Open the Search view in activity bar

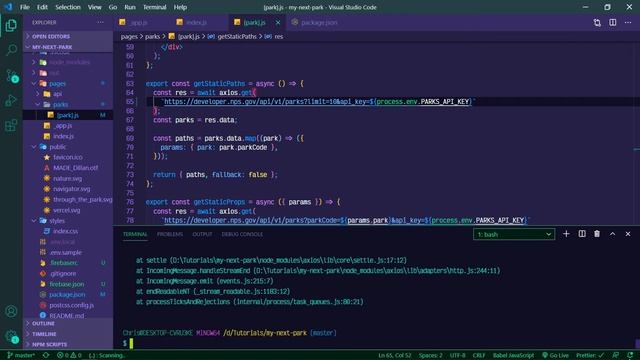point(11,51)
